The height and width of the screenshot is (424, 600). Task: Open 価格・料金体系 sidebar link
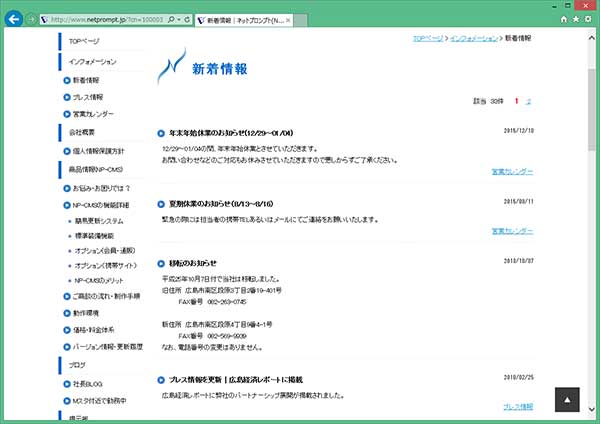point(93,329)
